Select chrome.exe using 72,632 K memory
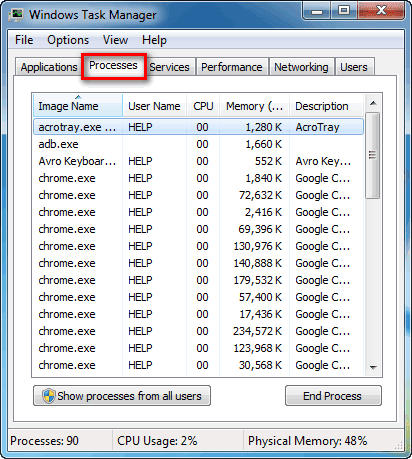The width and height of the screenshot is (412, 459). click(x=198, y=195)
